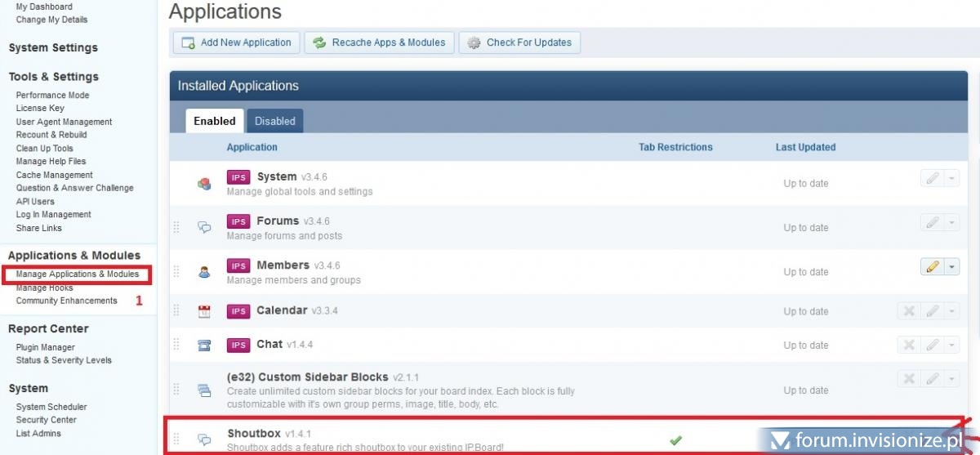Viewport: 980px width, 455px height.
Task: Open Custom Sidebar Blocks row options dropdown arrow
Action: tap(951, 379)
